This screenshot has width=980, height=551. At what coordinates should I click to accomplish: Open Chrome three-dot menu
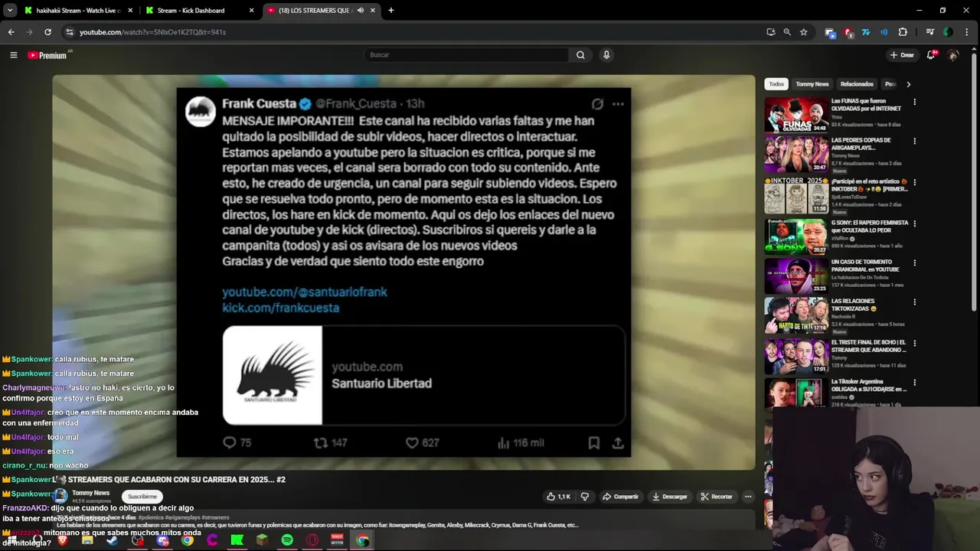[x=968, y=32]
